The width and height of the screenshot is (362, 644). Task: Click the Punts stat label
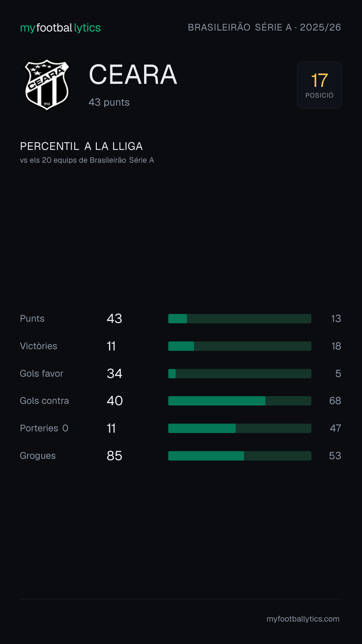tap(32, 319)
